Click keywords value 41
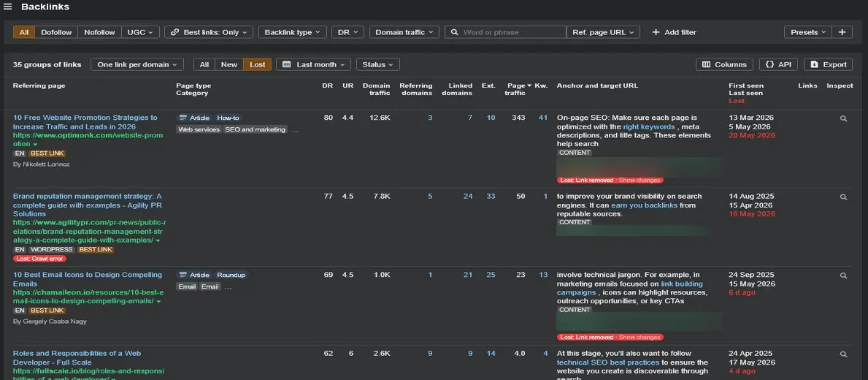Image resolution: width=868 pixels, height=380 pixels. tap(543, 118)
